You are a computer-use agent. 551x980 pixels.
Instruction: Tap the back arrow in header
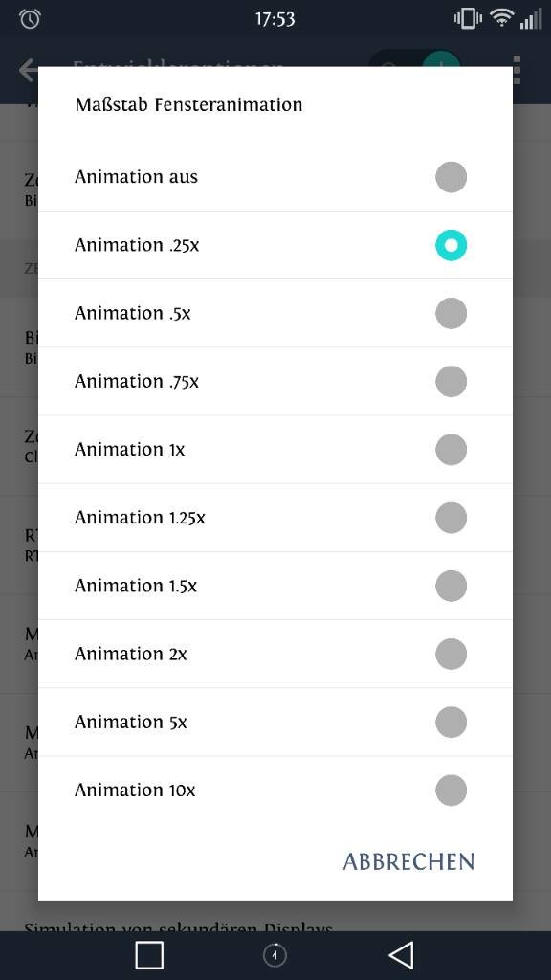(29, 70)
